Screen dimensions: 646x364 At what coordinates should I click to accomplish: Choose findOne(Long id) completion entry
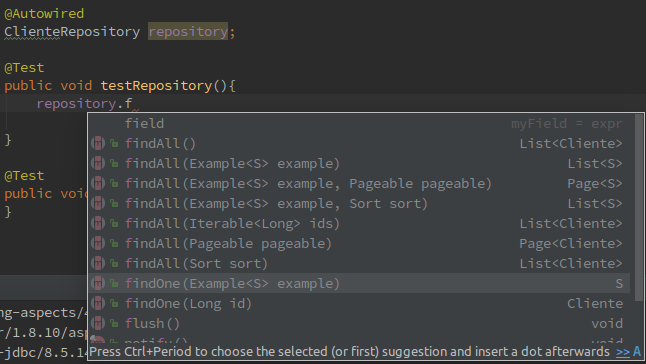359,303
